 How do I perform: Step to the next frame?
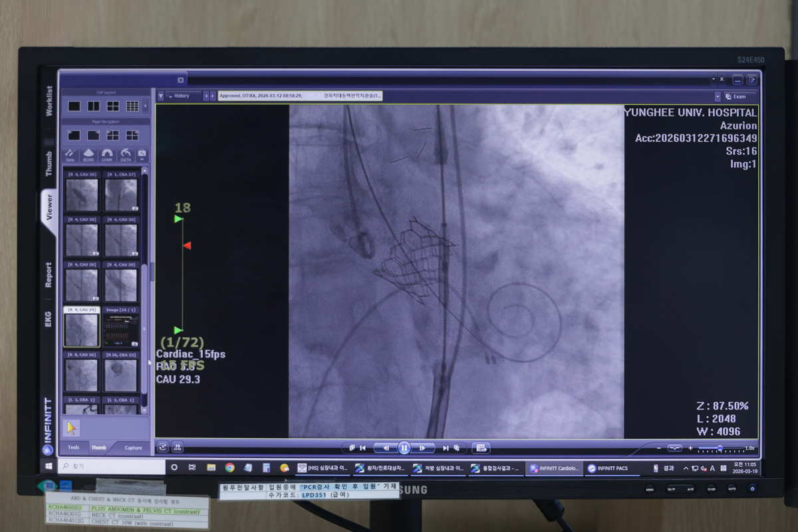[x=422, y=448]
